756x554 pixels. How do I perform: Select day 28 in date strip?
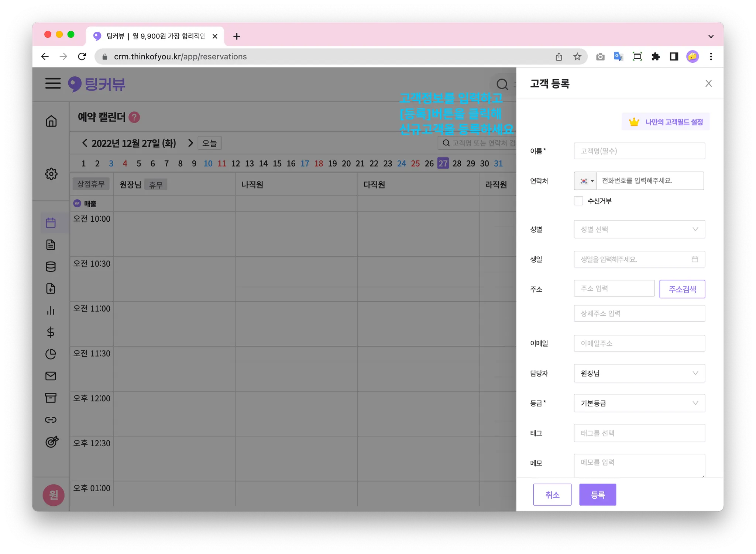457,163
